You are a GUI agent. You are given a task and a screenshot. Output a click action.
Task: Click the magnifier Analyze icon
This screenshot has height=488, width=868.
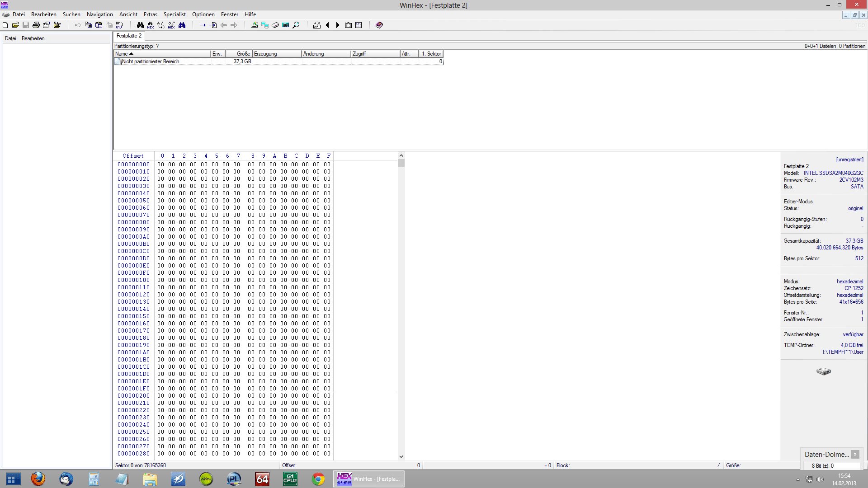(296, 25)
